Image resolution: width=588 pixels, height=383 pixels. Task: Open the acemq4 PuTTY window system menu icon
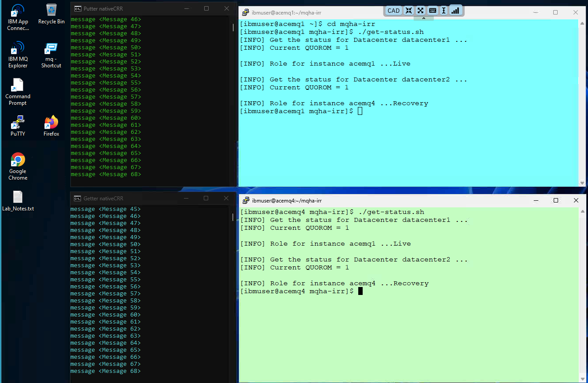pos(246,200)
